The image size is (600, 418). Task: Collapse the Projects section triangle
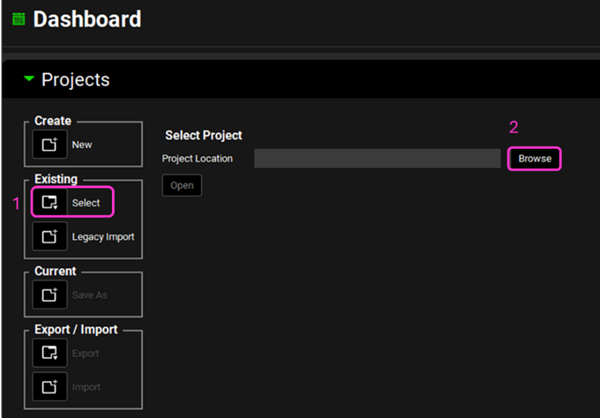point(29,79)
